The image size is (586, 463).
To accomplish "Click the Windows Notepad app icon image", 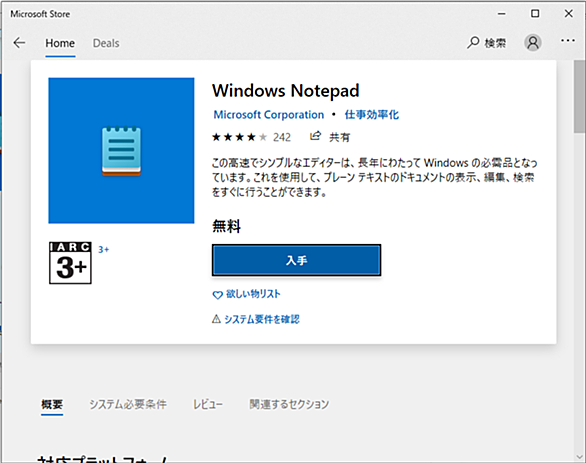I will [121, 151].
